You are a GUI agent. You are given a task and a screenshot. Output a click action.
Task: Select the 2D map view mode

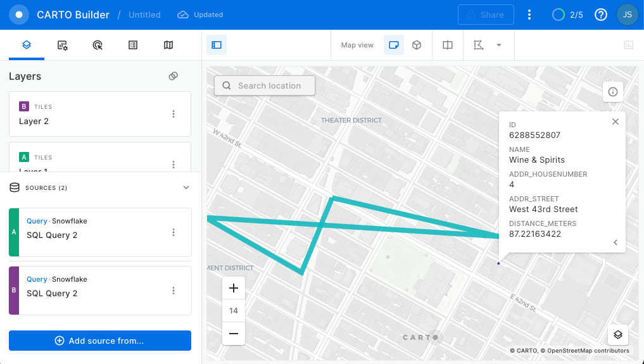394,45
